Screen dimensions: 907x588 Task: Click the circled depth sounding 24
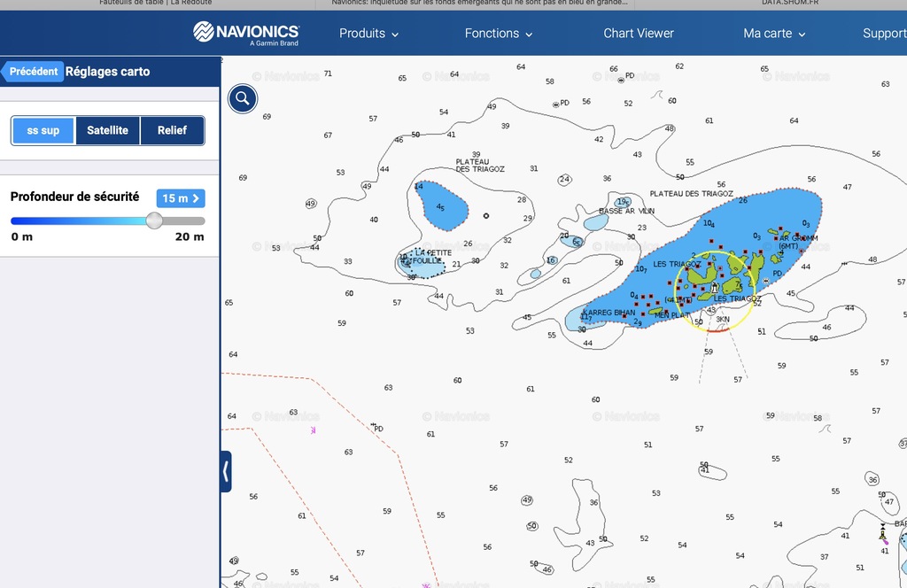click(x=564, y=179)
